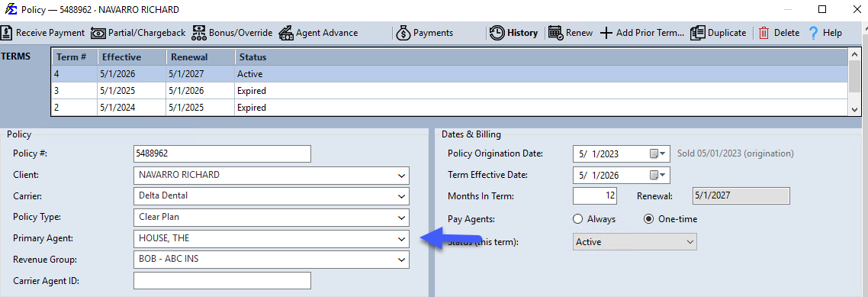
Task: Click scroll down arrow in terms list
Action: [854, 110]
